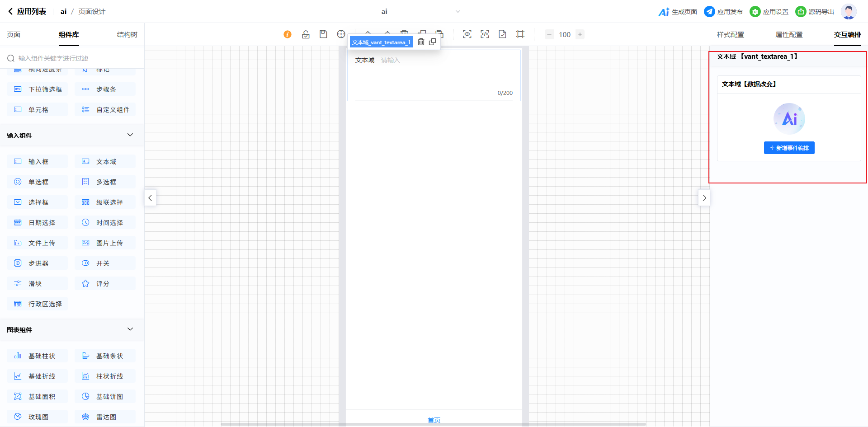Click the orange info icon in toolbar

pyautogui.click(x=288, y=34)
